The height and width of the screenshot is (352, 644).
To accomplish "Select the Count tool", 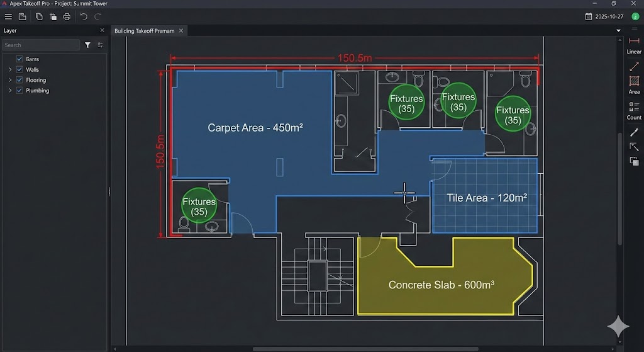I will click(634, 110).
